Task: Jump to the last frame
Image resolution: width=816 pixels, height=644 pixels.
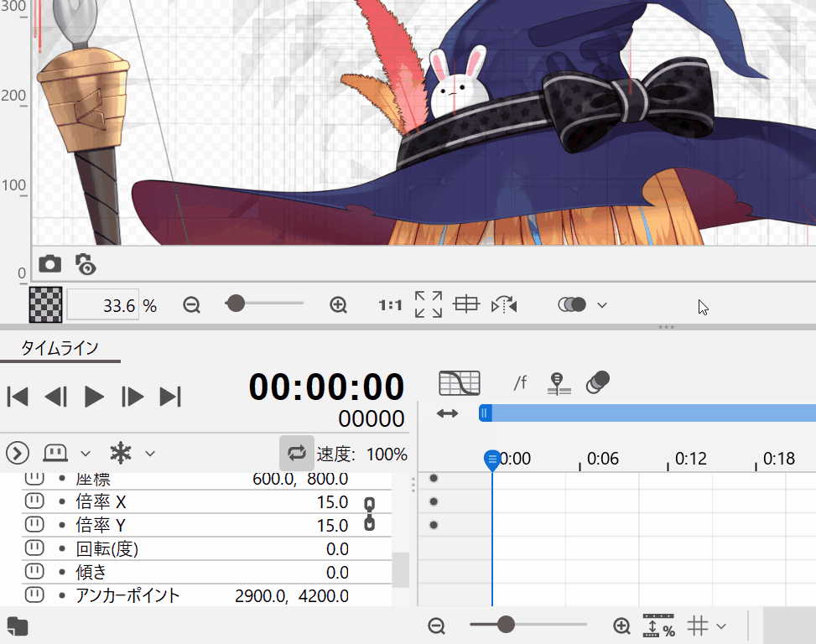Action: pyautogui.click(x=170, y=397)
